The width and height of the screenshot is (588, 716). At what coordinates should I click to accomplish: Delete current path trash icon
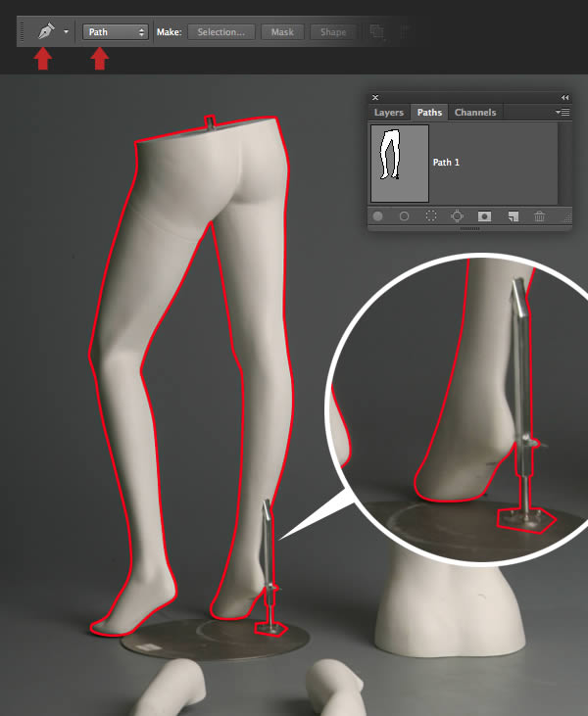(x=540, y=216)
